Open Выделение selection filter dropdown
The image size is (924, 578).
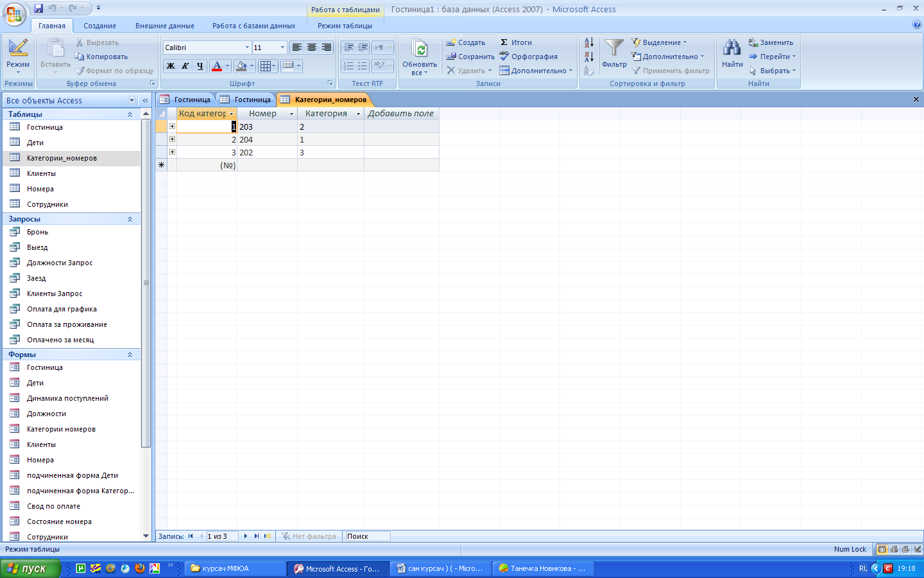coord(659,42)
